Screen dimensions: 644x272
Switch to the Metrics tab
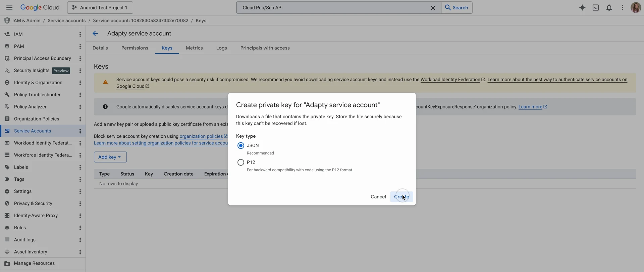point(194,48)
